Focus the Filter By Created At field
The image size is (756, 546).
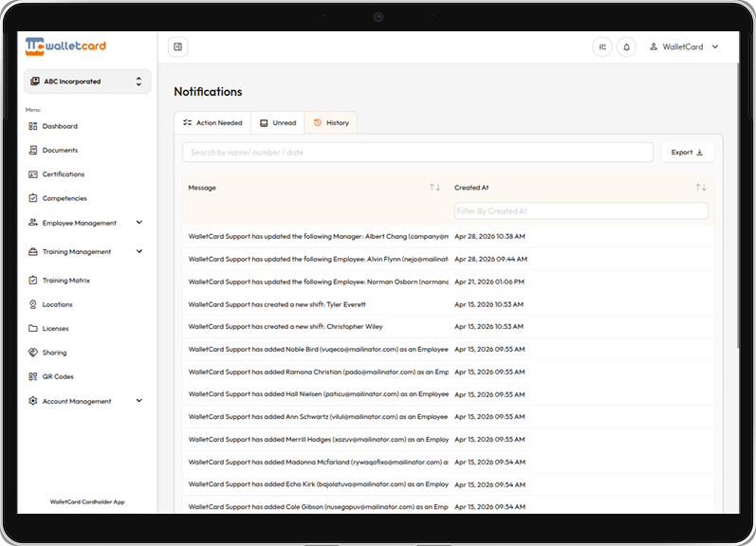pyautogui.click(x=581, y=211)
